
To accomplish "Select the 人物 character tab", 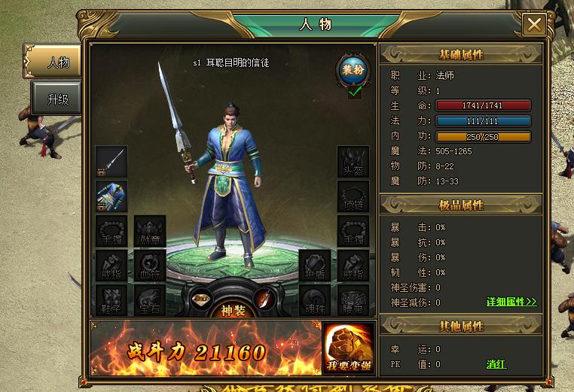I will 52,62.
